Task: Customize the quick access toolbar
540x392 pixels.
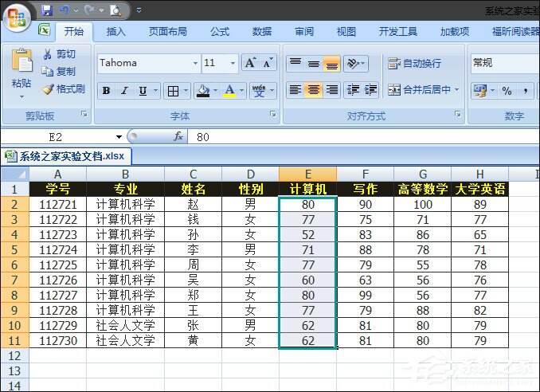Action: pyautogui.click(x=139, y=10)
